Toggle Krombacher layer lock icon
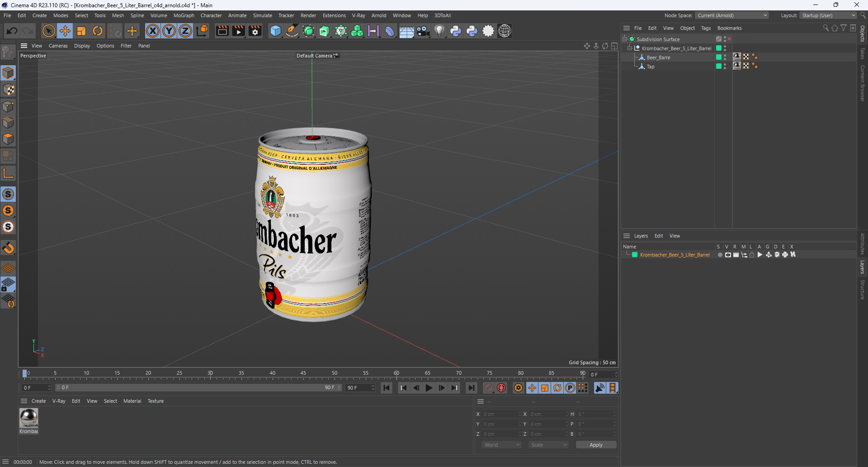 pyautogui.click(x=752, y=255)
